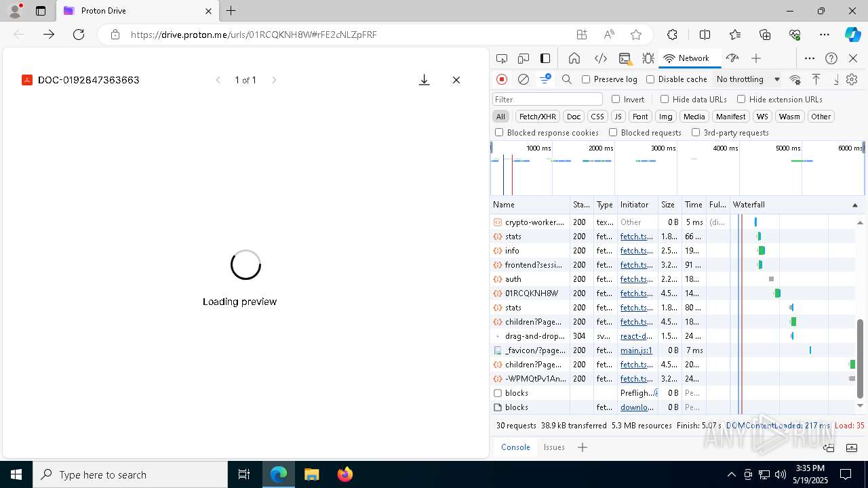868x488 pixels.
Task: Open network conditions wifi-gear icon
Action: coord(795,79)
